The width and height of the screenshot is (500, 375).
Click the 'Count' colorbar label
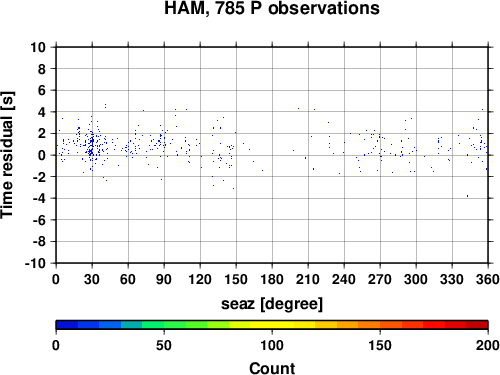point(272,368)
